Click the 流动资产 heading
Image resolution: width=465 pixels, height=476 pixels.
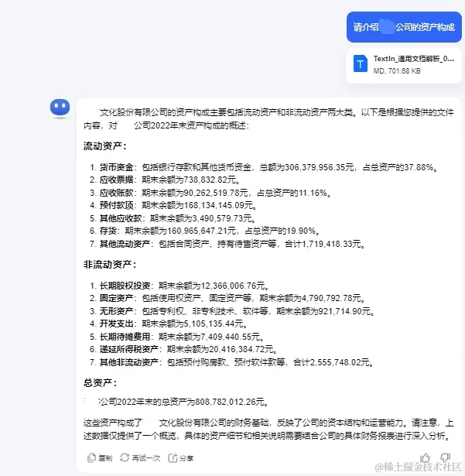(x=104, y=146)
